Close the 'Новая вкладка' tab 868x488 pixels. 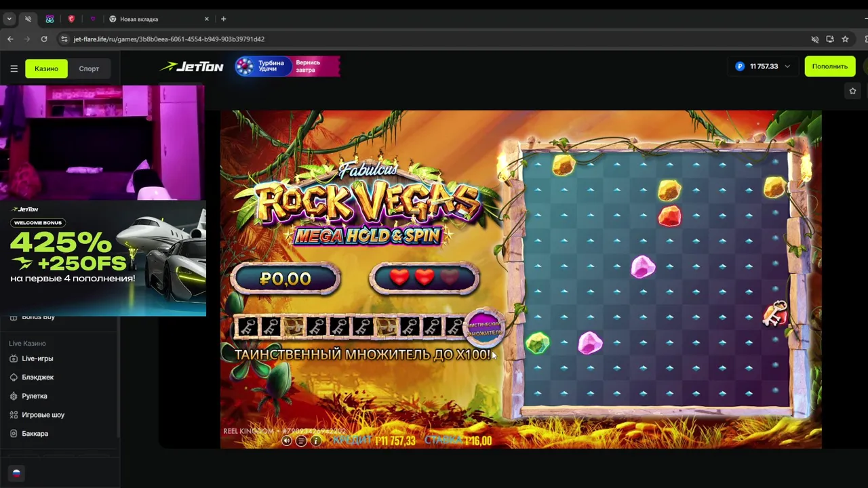208,19
